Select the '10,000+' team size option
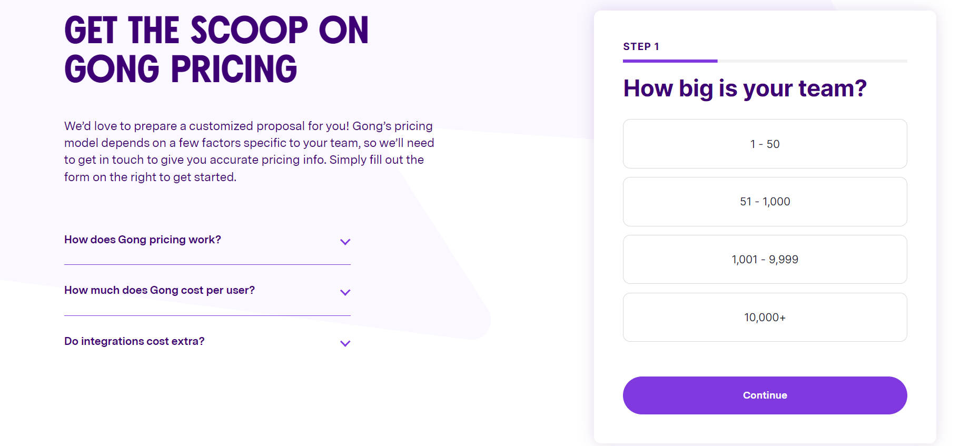The image size is (980, 446). pyautogui.click(x=765, y=316)
